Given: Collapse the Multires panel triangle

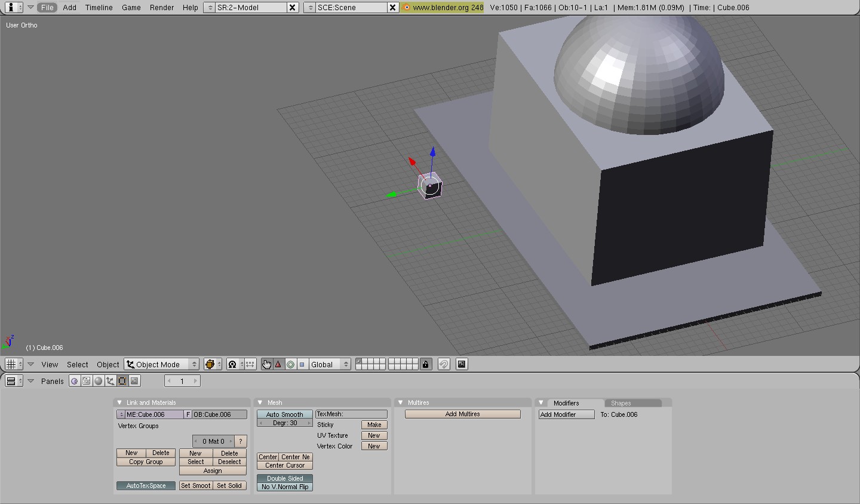Looking at the screenshot, I should pyautogui.click(x=401, y=402).
